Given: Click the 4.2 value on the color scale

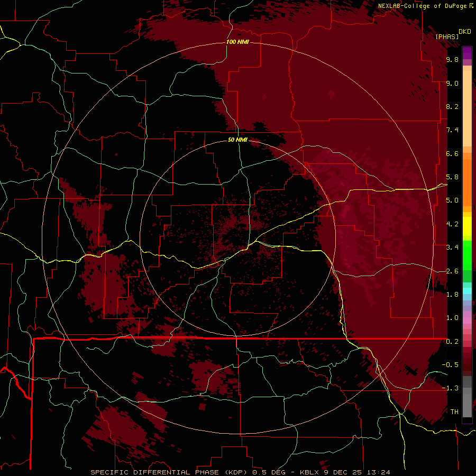Looking at the screenshot, I should (452, 224).
